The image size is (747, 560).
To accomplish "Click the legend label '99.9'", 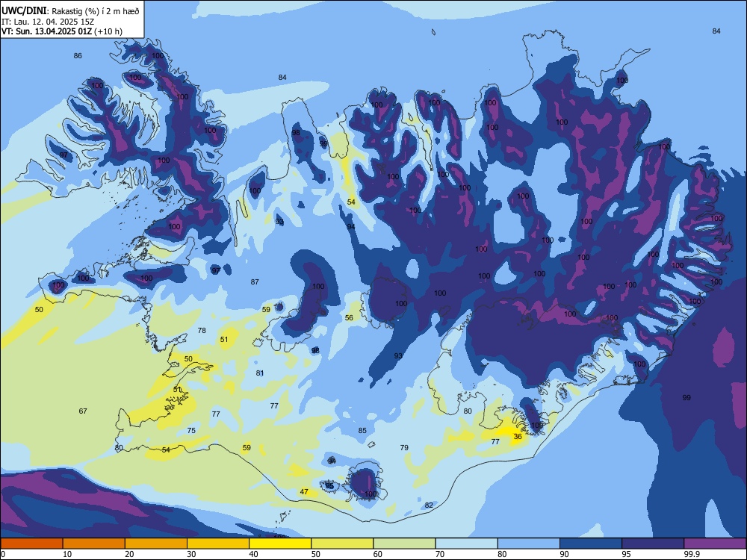I will click(x=691, y=554).
